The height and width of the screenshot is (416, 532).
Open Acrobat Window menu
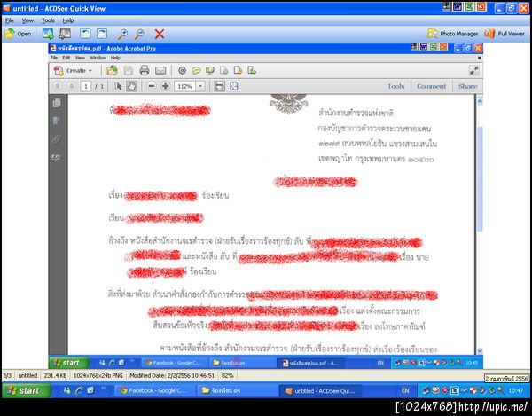click(98, 58)
